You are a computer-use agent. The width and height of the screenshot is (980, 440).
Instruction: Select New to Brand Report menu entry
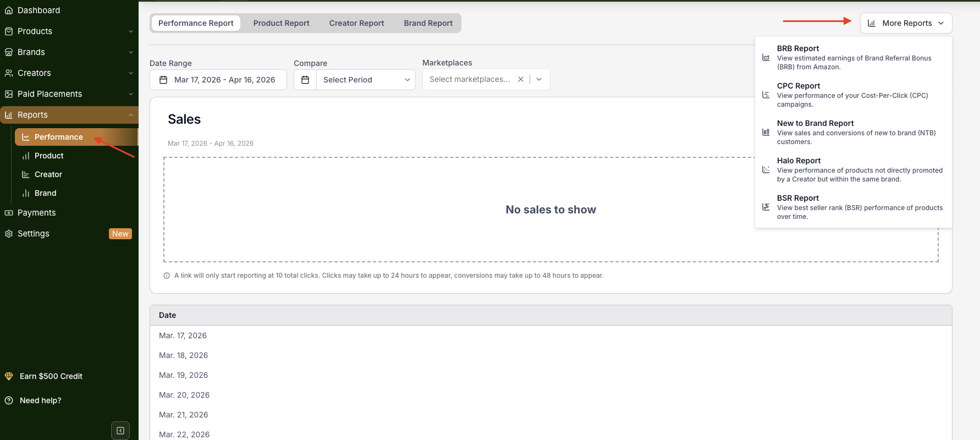click(x=854, y=132)
